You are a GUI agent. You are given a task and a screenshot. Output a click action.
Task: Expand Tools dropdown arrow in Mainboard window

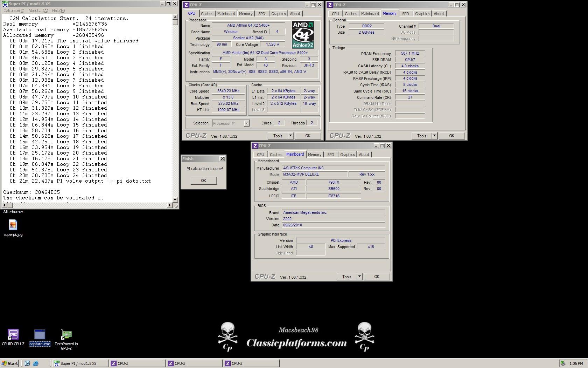[359, 277]
